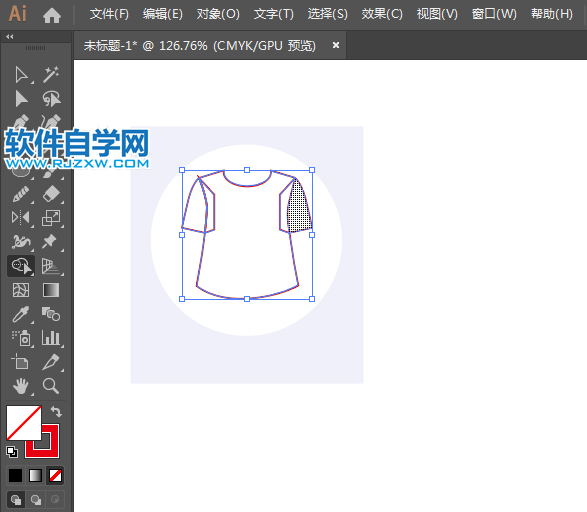
Task: Open the 编辑(E) menu
Action: click(x=163, y=14)
